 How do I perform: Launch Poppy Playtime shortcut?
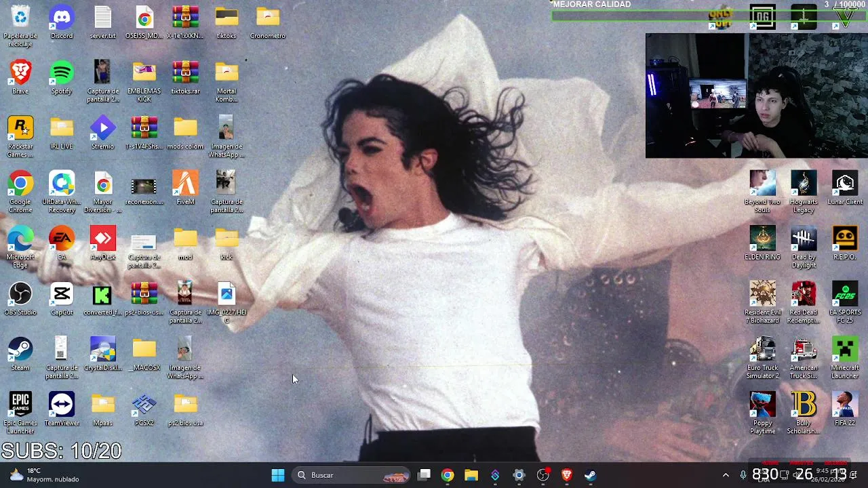pos(762,413)
